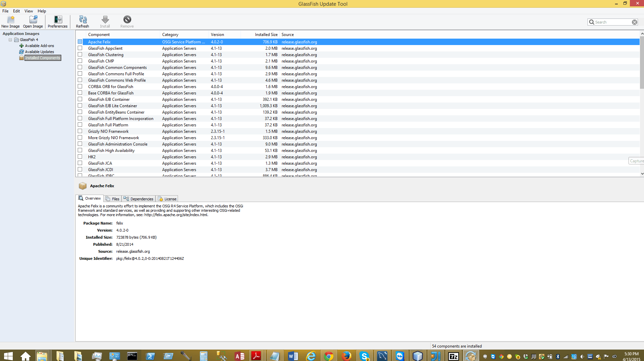Select Available Add-ons in the tree

point(39,46)
